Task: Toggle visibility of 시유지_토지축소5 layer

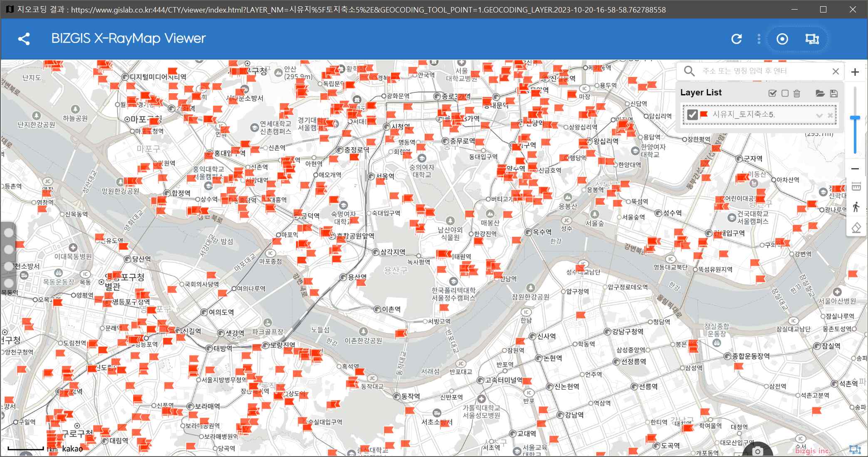Action: coord(692,114)
